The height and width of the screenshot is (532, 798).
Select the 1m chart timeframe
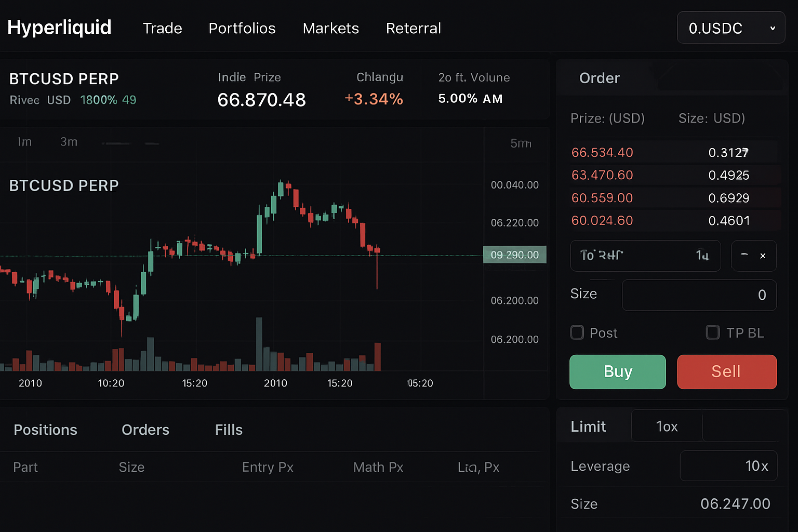pos(24,141)
